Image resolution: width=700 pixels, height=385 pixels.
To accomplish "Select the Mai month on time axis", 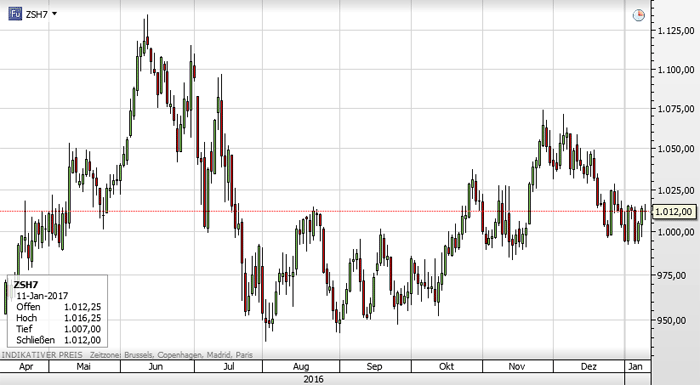I will tap(83, 367).
